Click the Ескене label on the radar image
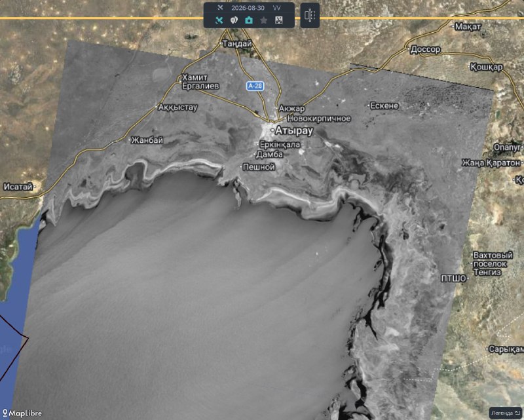 (384, 105)
